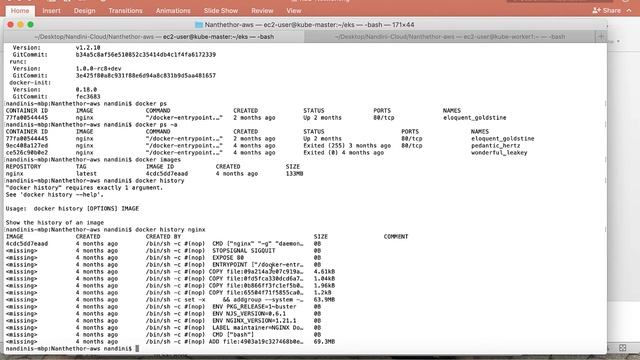640x360 pixels.
Task: Switch to the kube-worker1 terminal tab
Action: click(x=449, y=37)
